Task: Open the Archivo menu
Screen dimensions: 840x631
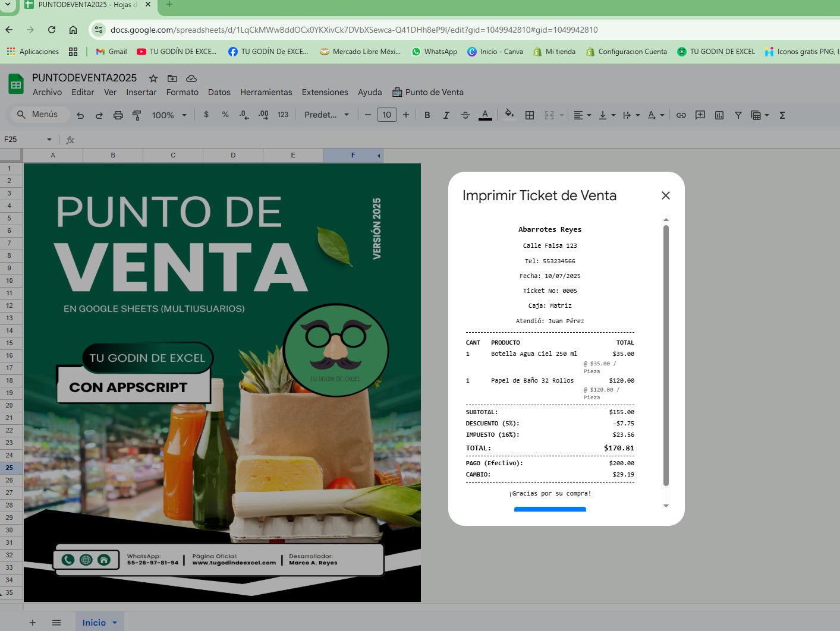Action: pyautogui.click(x=47, y=92)
